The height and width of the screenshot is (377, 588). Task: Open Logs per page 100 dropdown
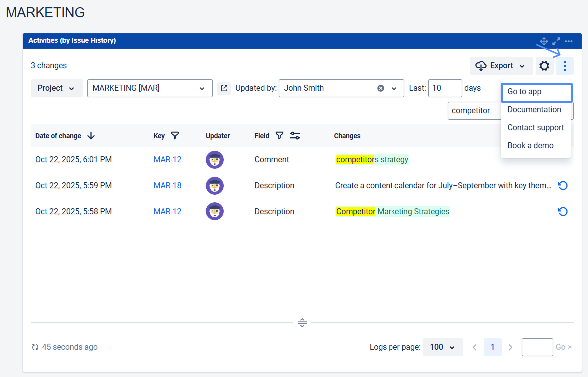(442, 347)
